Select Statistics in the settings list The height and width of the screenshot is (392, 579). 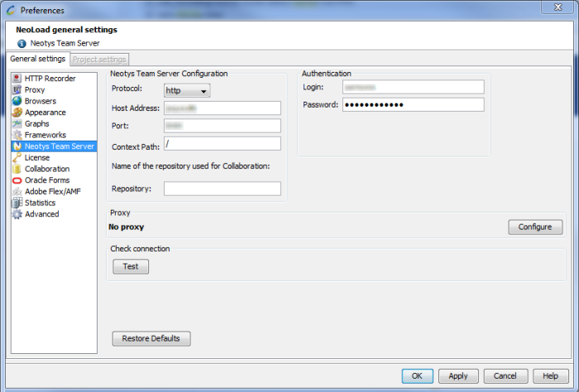(x=40, y=203)
